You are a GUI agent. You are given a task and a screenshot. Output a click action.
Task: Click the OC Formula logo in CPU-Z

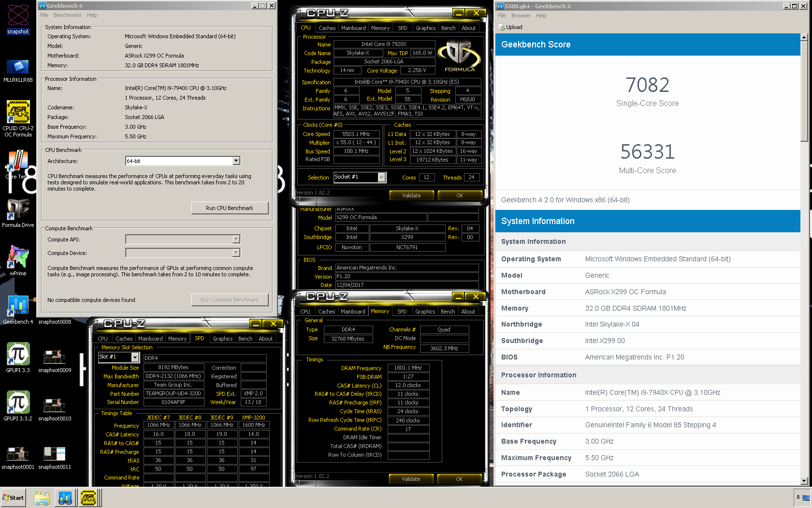tap(460, 56)
